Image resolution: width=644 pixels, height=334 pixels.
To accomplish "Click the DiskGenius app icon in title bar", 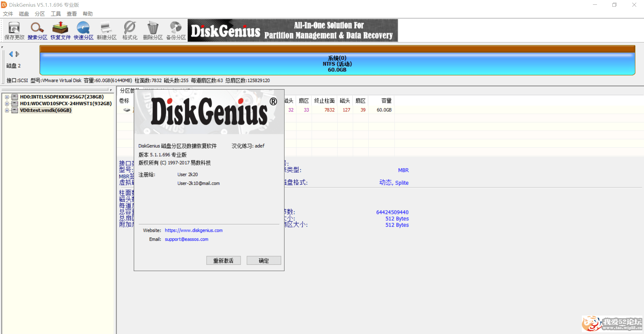I will click(x=4, y=5).
